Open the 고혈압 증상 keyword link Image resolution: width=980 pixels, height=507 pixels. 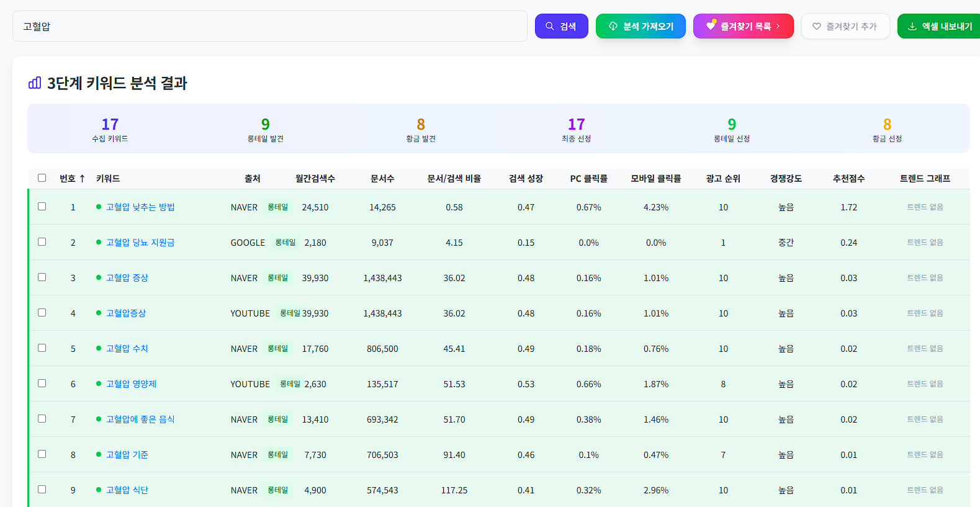point(127,277)
